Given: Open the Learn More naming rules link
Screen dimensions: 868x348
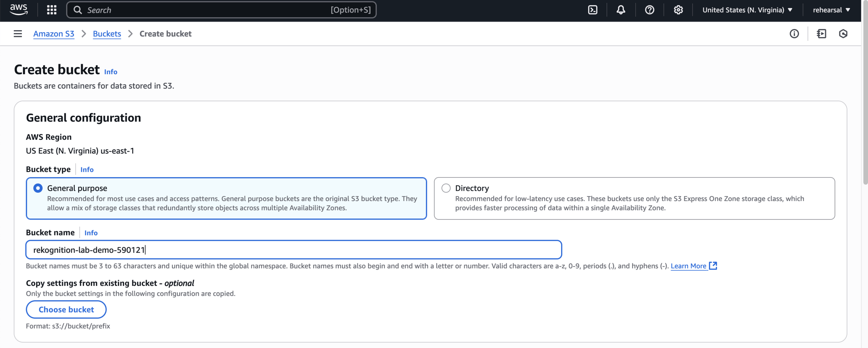Looking at the screenshot, I should pyautogui.click(x=688, y=266).
